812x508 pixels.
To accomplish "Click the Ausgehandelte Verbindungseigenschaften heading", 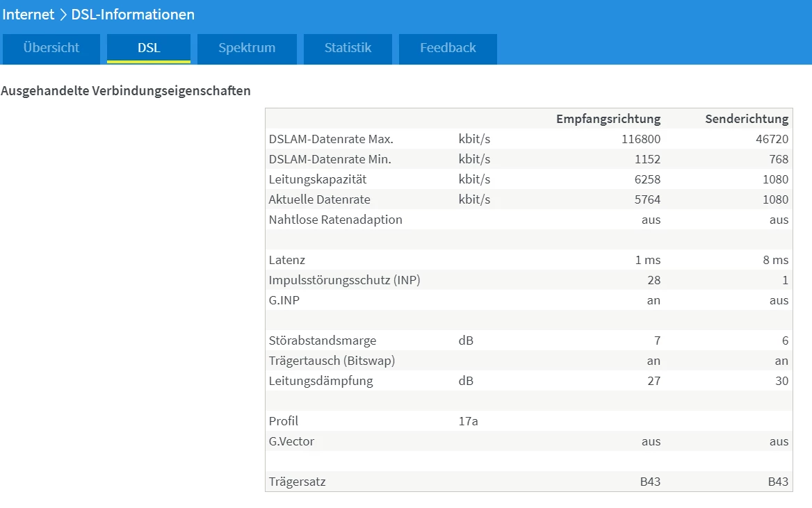I will [x=126, y=91].
